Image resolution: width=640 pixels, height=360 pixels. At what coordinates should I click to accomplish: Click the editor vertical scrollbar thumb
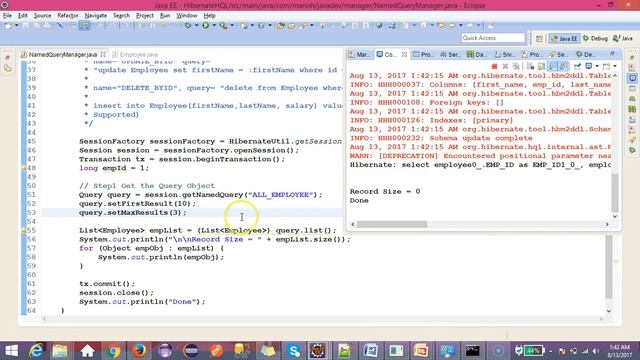pos(609,267)
